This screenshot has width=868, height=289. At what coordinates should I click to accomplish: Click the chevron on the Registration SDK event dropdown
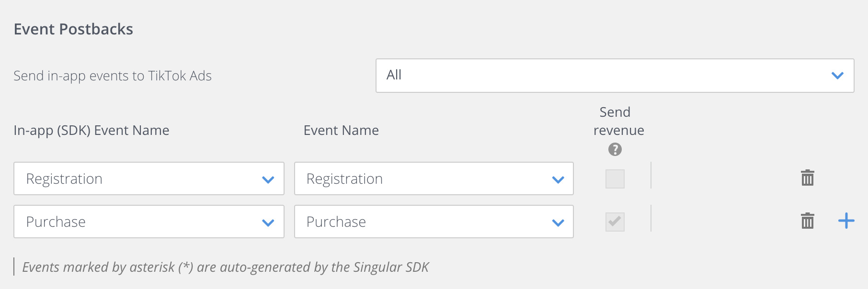pos(268,180)
